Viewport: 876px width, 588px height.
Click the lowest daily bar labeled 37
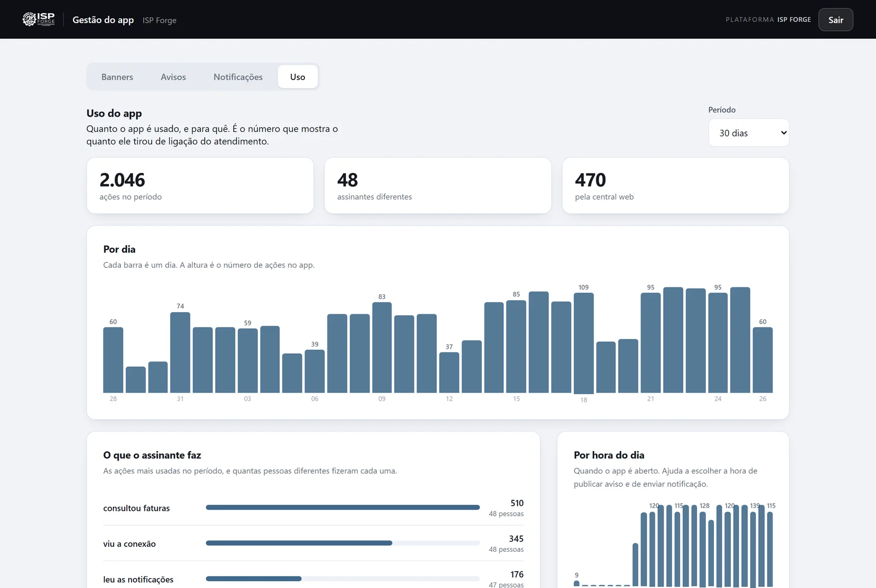(x=449, y=372)
